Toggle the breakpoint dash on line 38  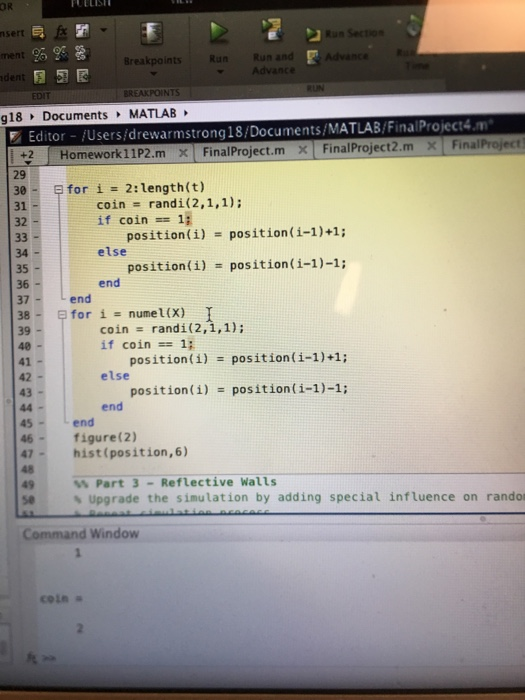[39, 315]
